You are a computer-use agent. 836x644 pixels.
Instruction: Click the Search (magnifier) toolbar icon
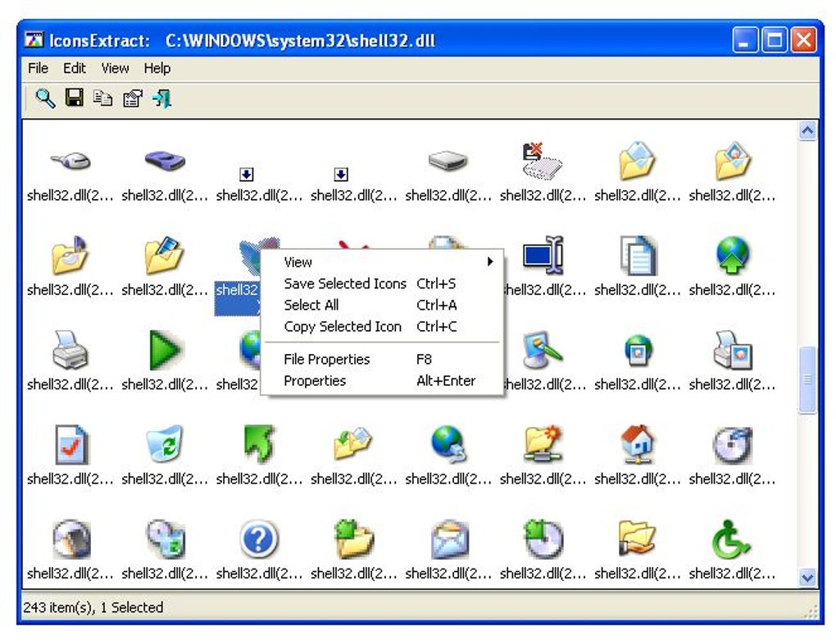[45, 98]
